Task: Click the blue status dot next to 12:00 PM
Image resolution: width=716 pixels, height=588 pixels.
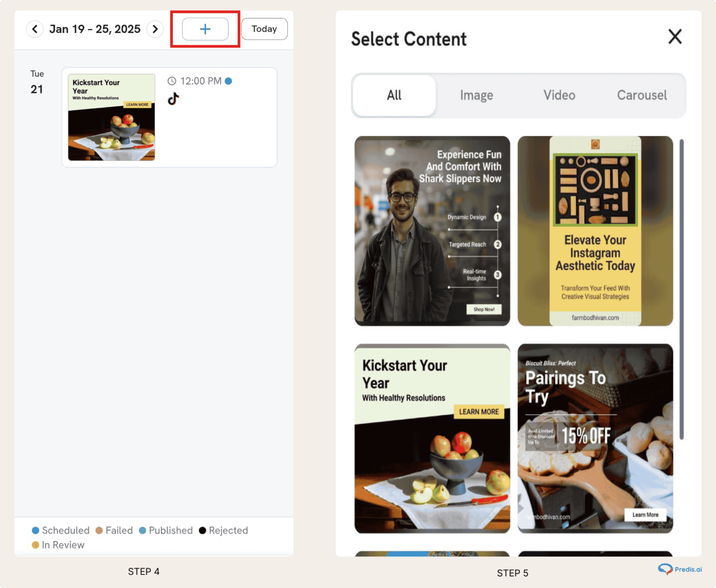Action: [x=228, y=81]
